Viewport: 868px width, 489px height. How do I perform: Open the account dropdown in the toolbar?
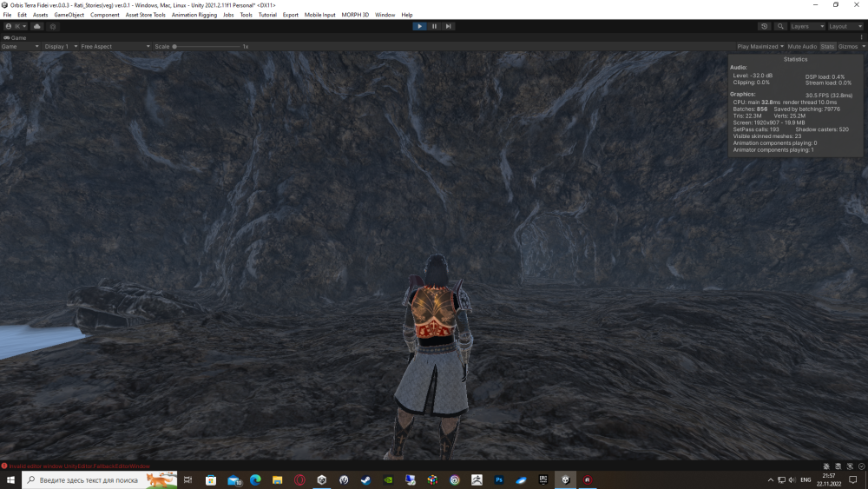(16, 26)
